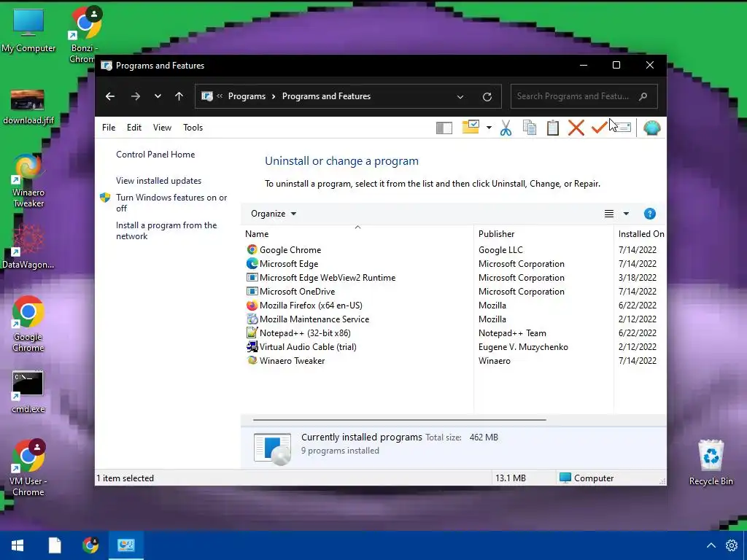Open the VM User - Chrome desktop shortcut
Screen dimensions: 747x560
(x=28, y=467)
